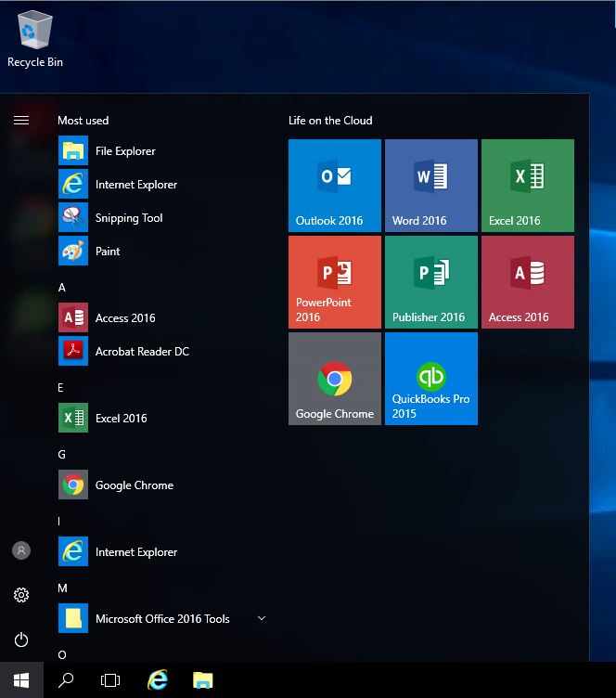Screen dimensions: 616x698
Task: Click the Power button icon
Action: 21,640
